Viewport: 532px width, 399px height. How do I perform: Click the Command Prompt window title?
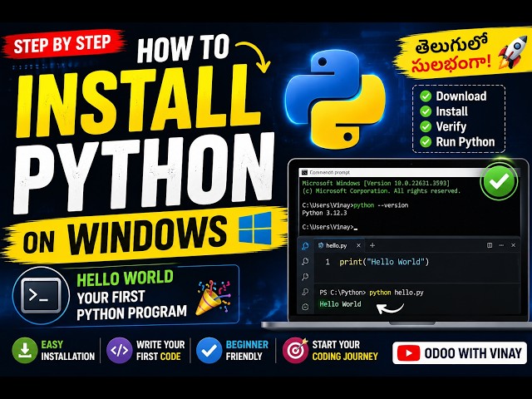pos(329,172)
